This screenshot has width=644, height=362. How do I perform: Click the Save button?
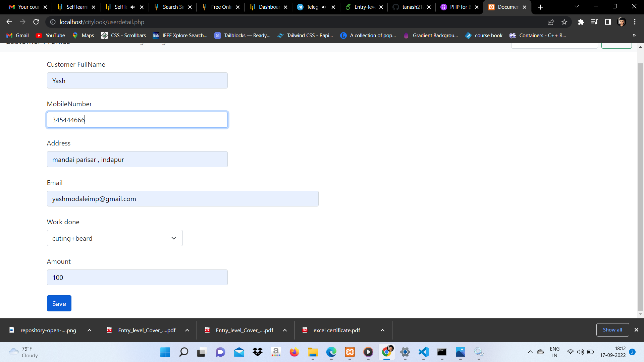click(x=59, y=303)
